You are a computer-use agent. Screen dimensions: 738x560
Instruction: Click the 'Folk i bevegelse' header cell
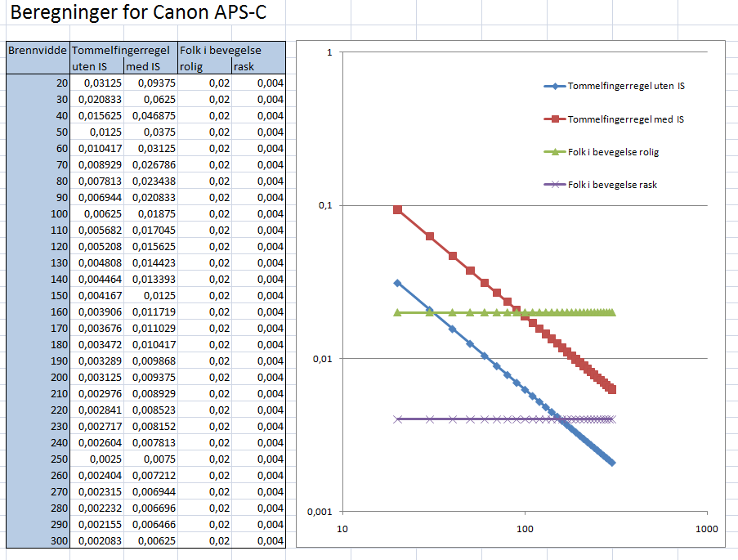[x=231, y=50]
